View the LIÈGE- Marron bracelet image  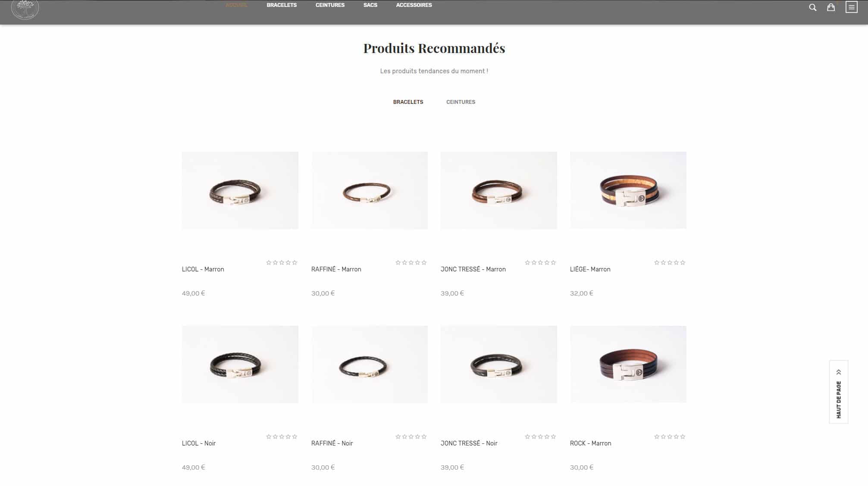point(628,190)
